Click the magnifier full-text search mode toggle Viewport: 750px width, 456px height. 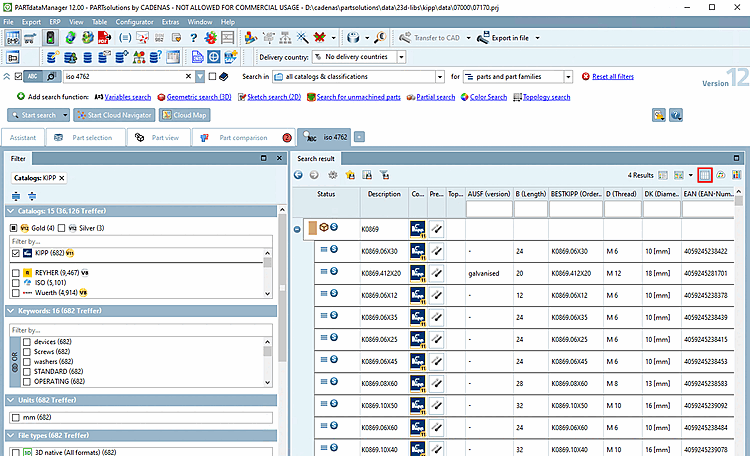click(51, 76)
